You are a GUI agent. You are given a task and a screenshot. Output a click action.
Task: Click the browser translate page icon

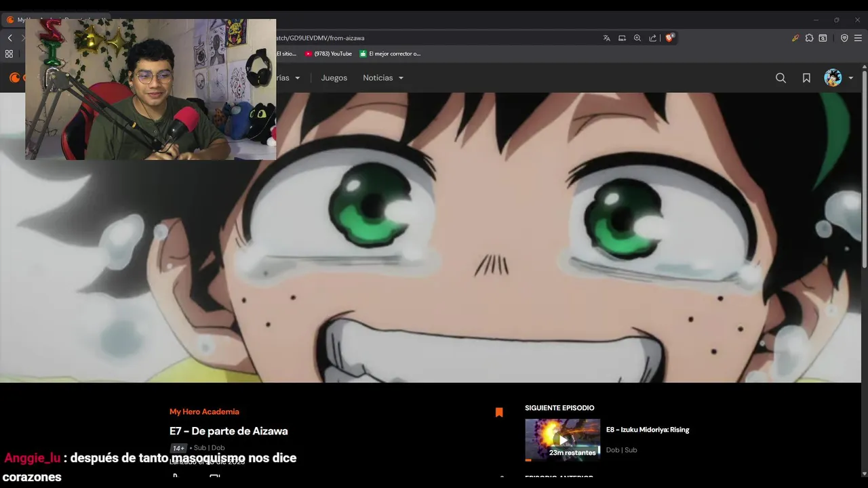(607, 38)
